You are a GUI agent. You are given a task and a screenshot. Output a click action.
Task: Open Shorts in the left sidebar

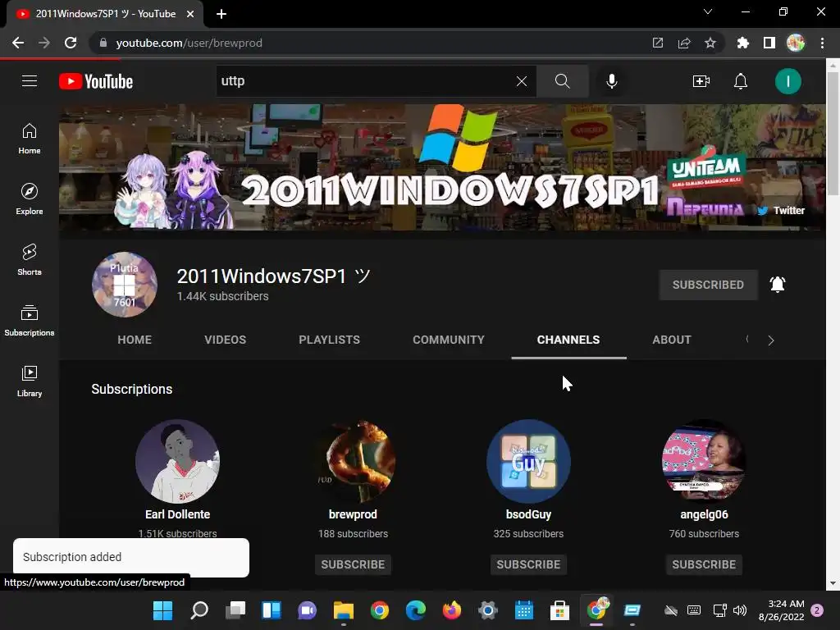pyautogui.click(x=30, y=260)
